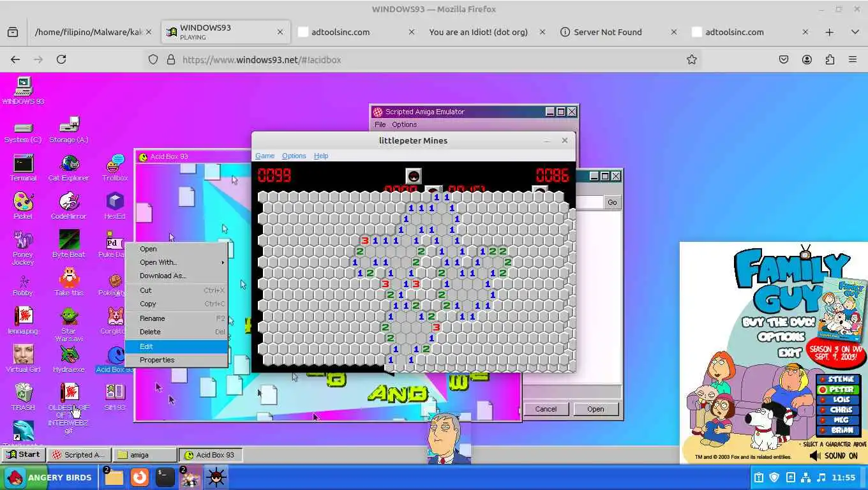
Task: Open File menu in Scripted Amiga Emulator
Action: tap(380, 124)
